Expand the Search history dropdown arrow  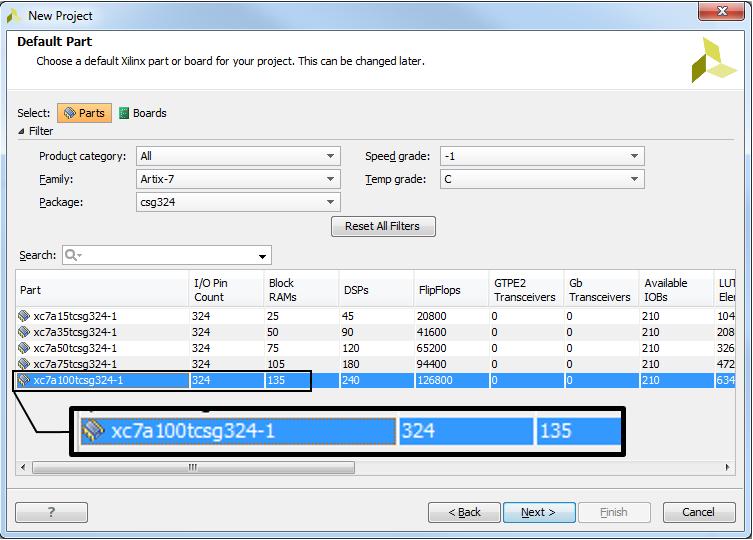pyautogui.click(x=262, y=256)
